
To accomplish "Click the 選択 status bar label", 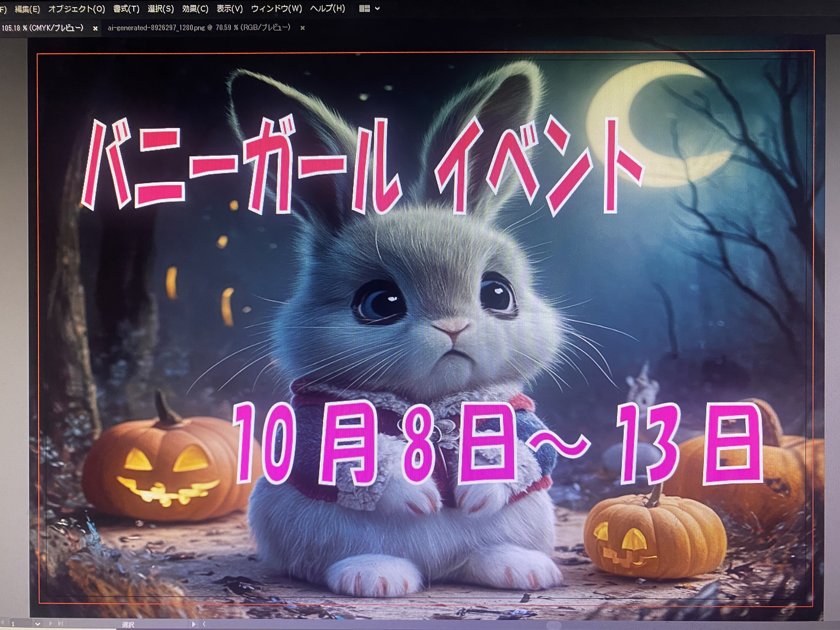I will pyautogui.click(x=128, y=625).
